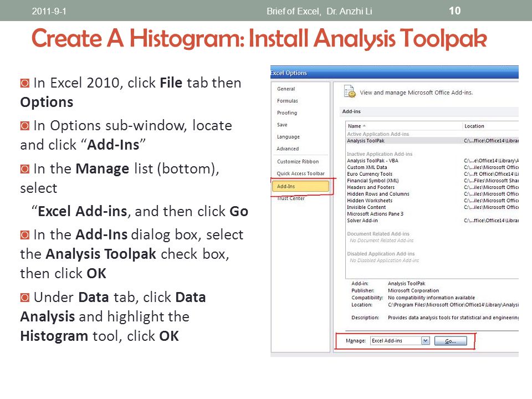Open the Manage dropdown arrow
This screenshot has width=532, height=399.
(x=426, y=341)
